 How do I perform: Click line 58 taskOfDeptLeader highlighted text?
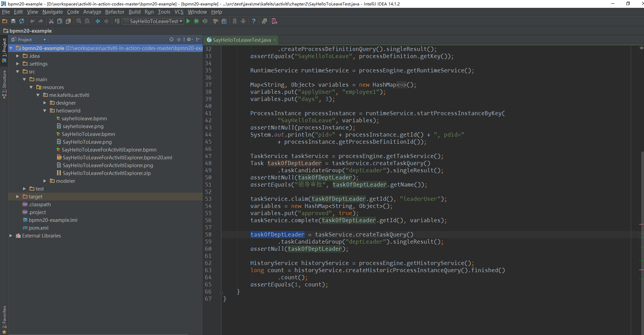(278, 234)
